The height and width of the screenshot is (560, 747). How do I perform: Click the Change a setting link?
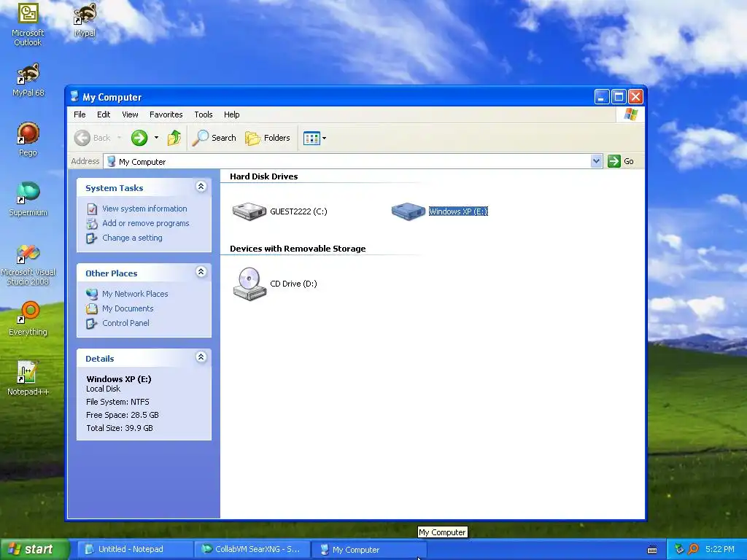click(x=132, y=238)
